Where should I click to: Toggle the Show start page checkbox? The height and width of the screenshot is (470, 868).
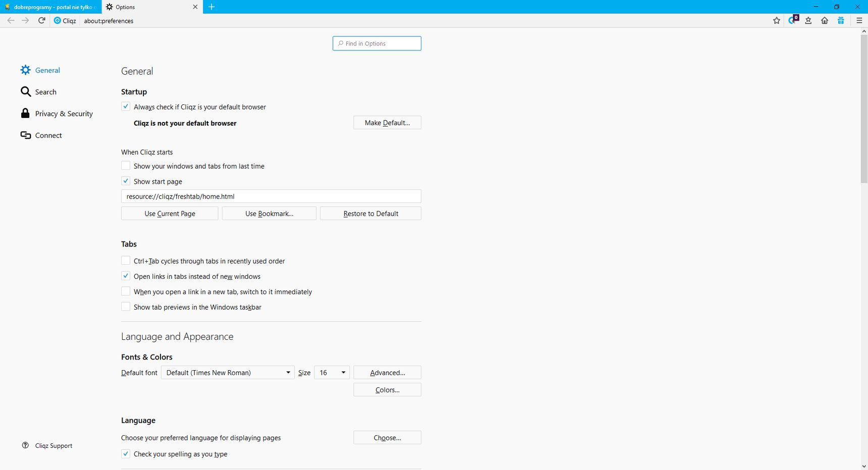pos(126,181)
